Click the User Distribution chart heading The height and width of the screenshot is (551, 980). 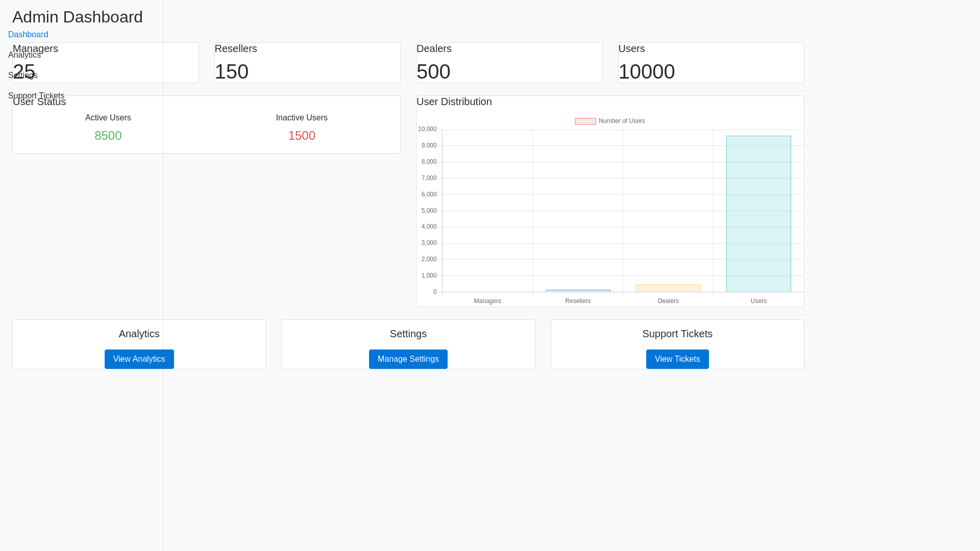(454, 102)
